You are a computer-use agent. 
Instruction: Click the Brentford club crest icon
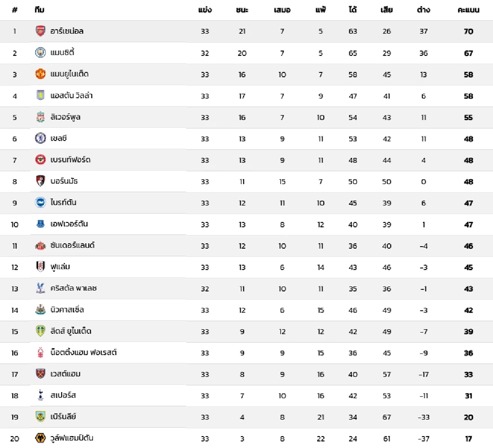point(40,160)
